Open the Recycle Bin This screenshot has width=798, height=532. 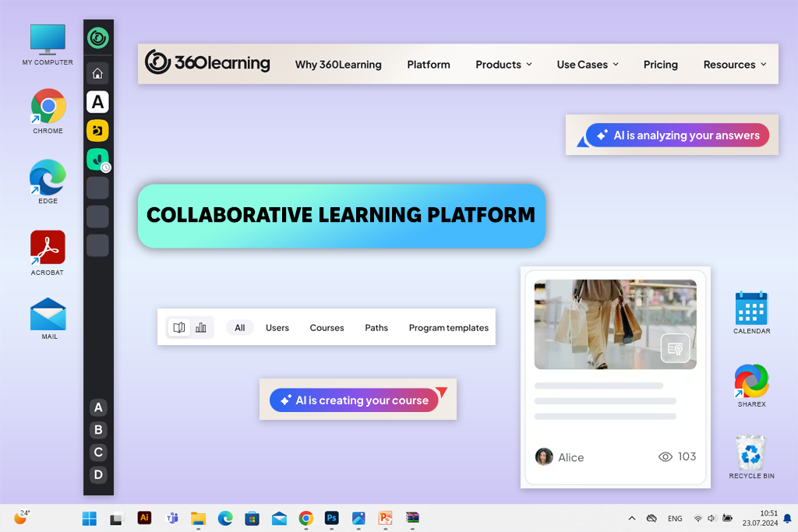752,456
